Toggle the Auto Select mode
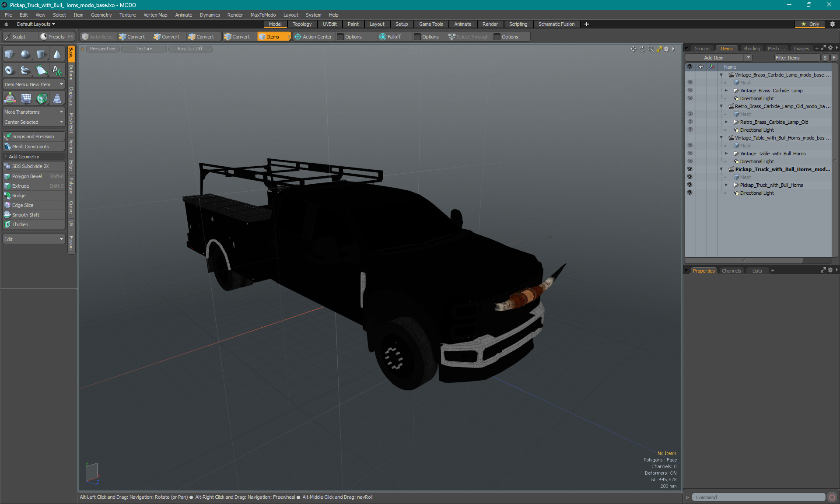Viewport: 840px width, 504px height. (x=98, y=37)
